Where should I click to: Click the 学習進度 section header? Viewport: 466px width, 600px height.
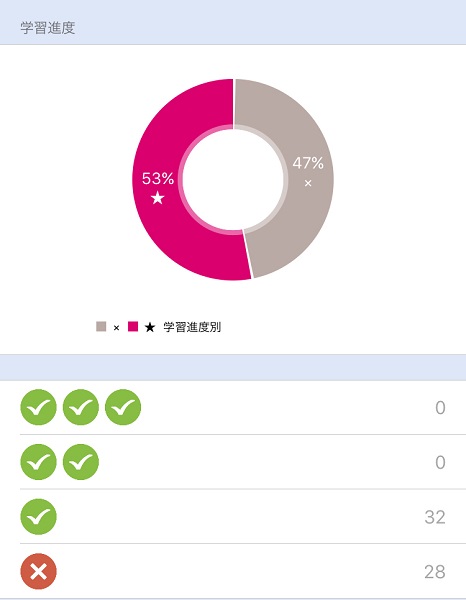[x=47, y=28]
